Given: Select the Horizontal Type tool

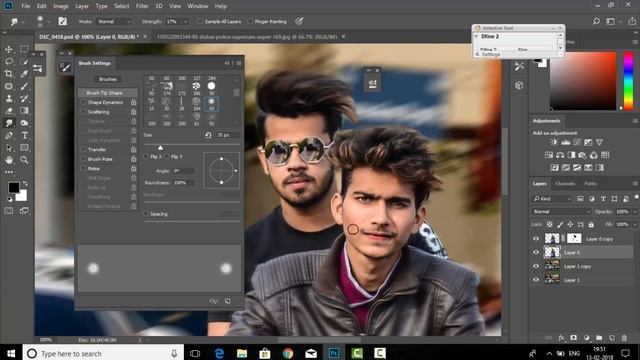Looking at the screenshot, I should 24,135.
